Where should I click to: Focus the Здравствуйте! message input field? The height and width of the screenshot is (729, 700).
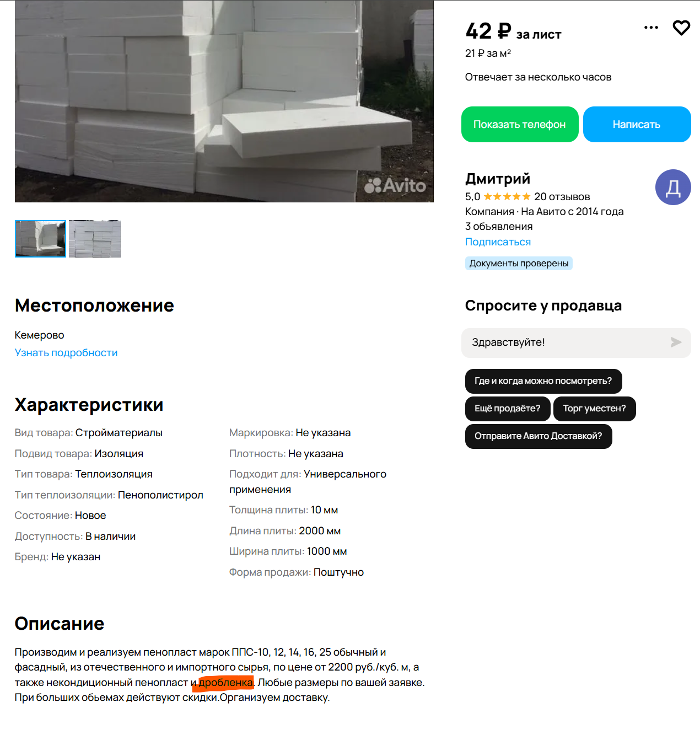tap(568, 342)
